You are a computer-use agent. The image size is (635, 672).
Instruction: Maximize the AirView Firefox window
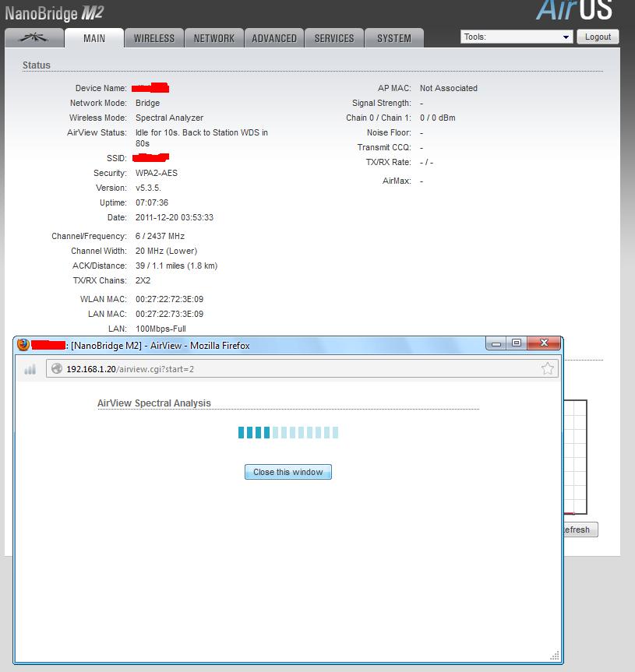(x=517, y=343)
